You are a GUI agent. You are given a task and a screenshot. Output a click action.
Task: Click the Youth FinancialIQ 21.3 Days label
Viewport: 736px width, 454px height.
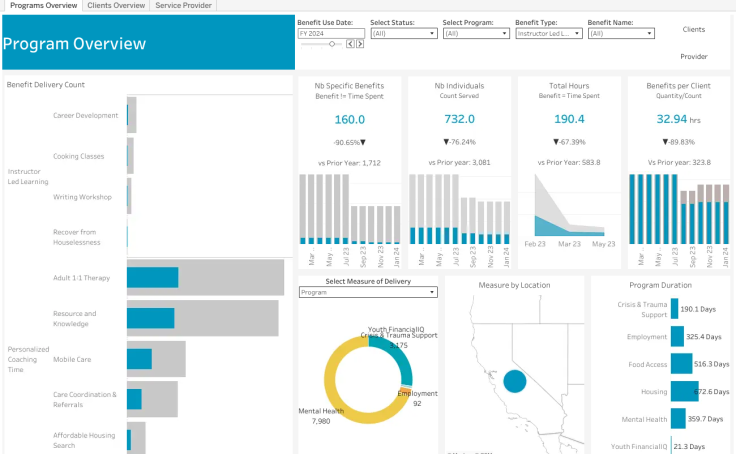tap(689, 446)
